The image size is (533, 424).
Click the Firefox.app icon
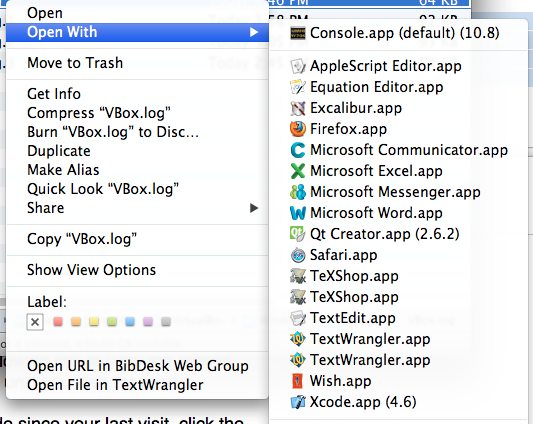point(298,129)
